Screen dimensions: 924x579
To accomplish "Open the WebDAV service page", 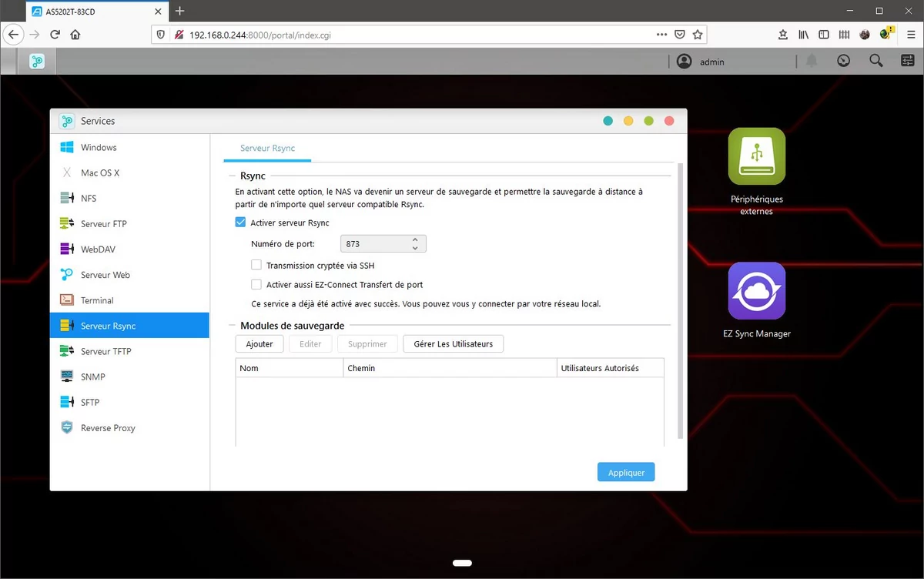I will tap(129, 249).
